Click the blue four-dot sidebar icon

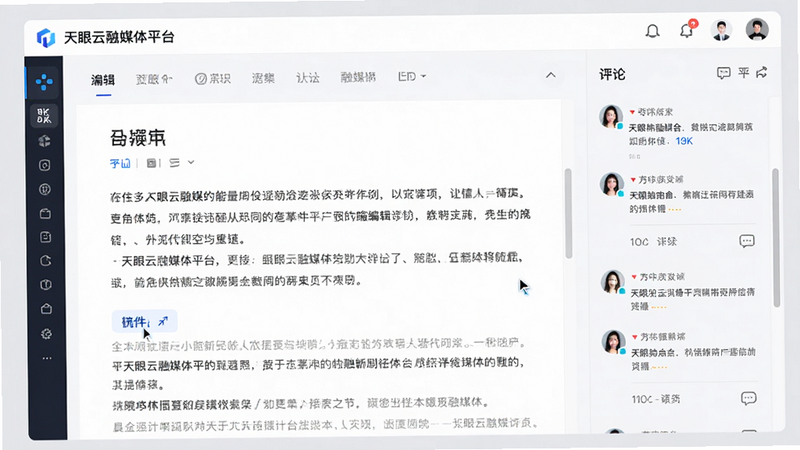click(x=44, y=82)
